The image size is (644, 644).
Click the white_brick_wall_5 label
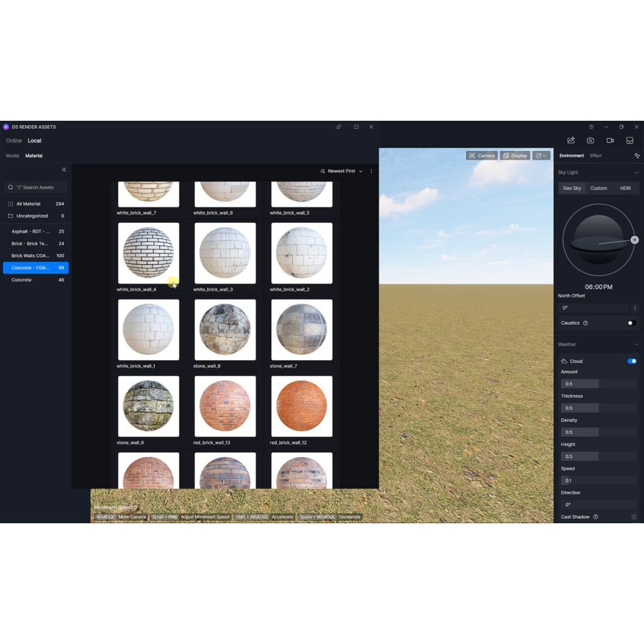[x=289, y=213]
